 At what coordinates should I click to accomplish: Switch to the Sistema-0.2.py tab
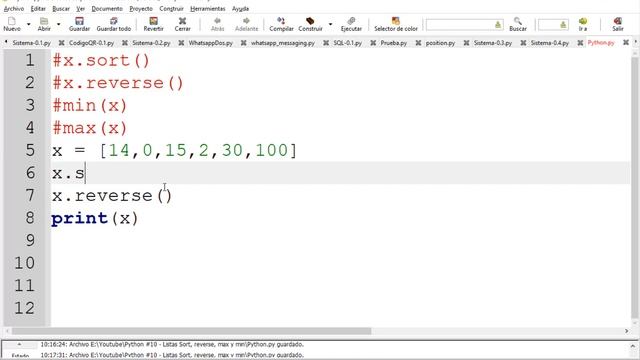[151, 43]
